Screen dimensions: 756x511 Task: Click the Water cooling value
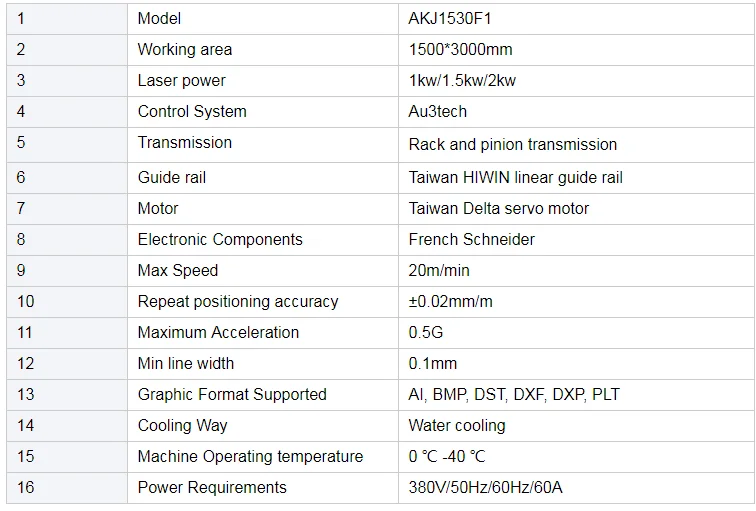457,425
